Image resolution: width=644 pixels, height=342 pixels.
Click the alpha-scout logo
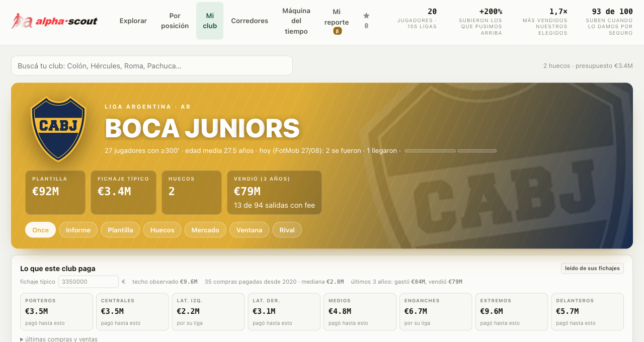54,21
